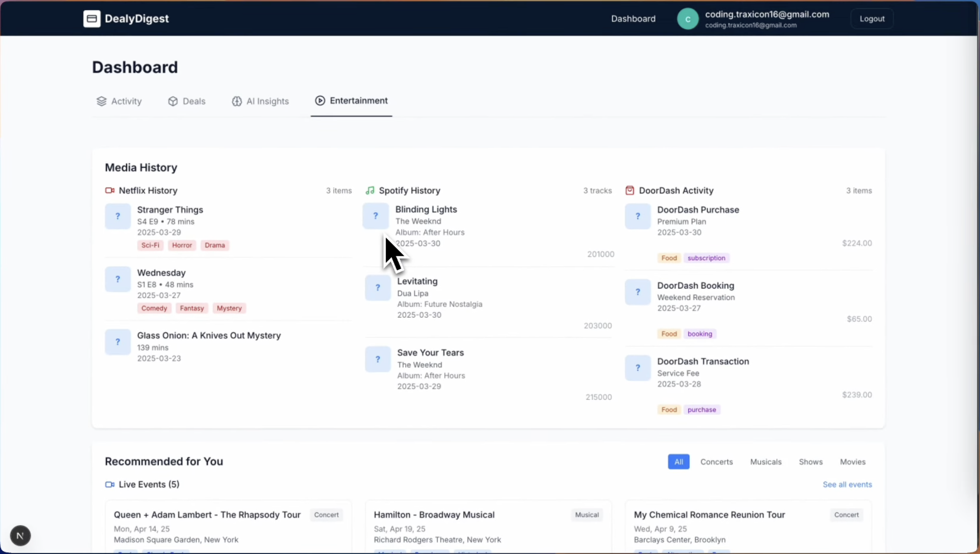980x554 pixels.
Task: Click the Save Your Tears track title
Action: (430, 353)
